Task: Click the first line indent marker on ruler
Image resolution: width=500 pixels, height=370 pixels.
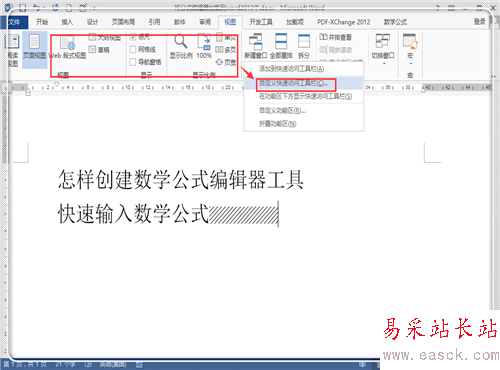Action: (x=56, y=84)
